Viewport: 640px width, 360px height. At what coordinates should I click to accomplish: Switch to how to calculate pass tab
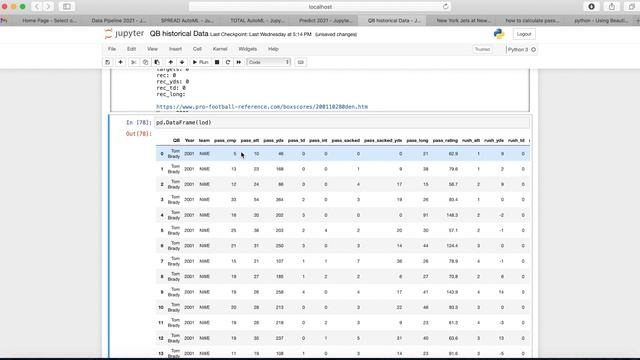click(x=532, y=20)
